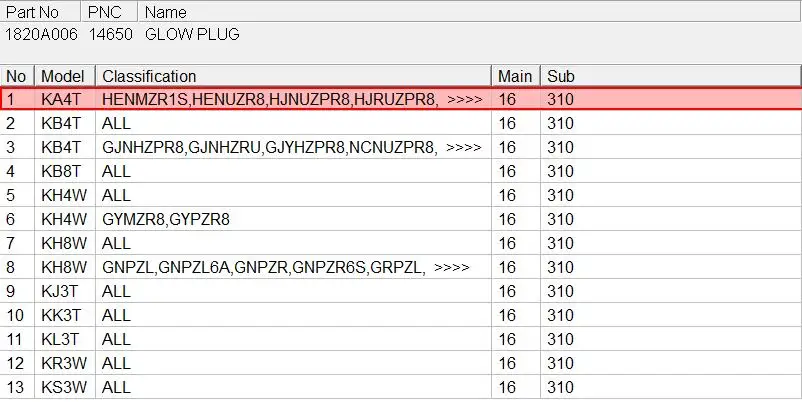This screenshot has width=802, height=402.
Task: Expand the >>>> in HENMZR1S classification row
Action: pos(464,99)
